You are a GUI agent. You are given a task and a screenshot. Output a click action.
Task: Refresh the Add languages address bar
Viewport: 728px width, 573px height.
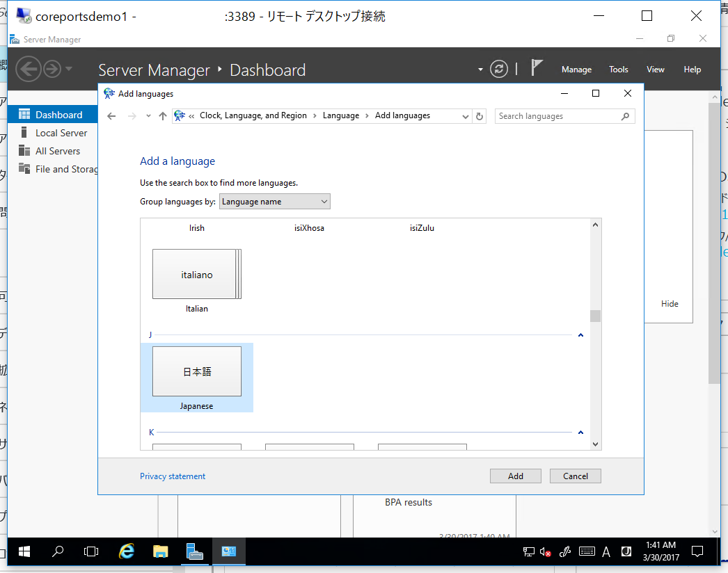coord(480,116)
